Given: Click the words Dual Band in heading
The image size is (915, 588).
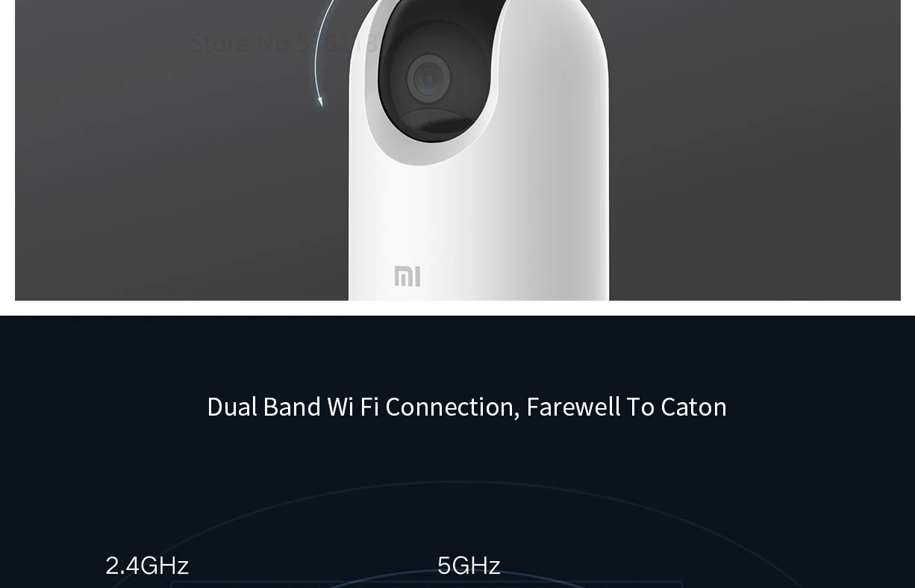Looking at the screenshot, I should pyautogui.click(x=263, y=407).
